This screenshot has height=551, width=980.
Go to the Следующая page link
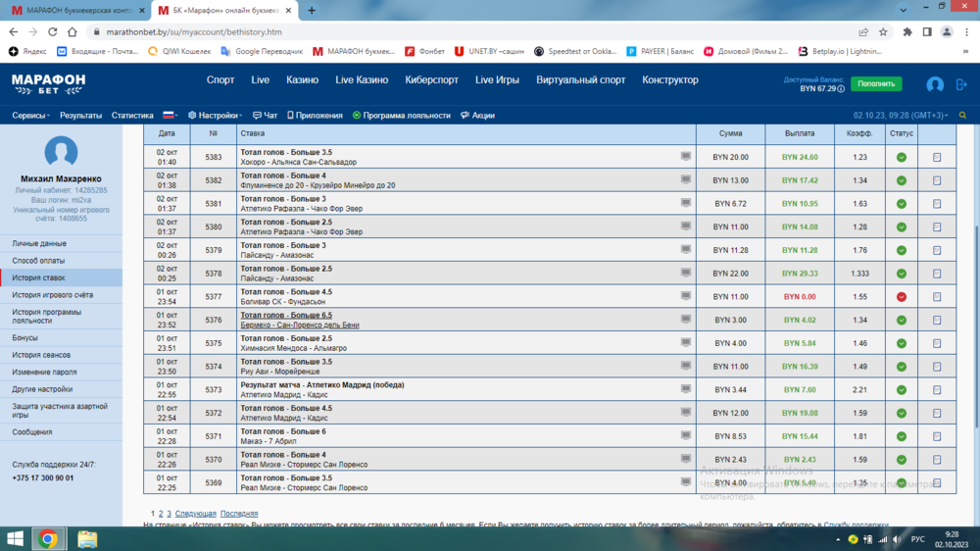(195, 513)
